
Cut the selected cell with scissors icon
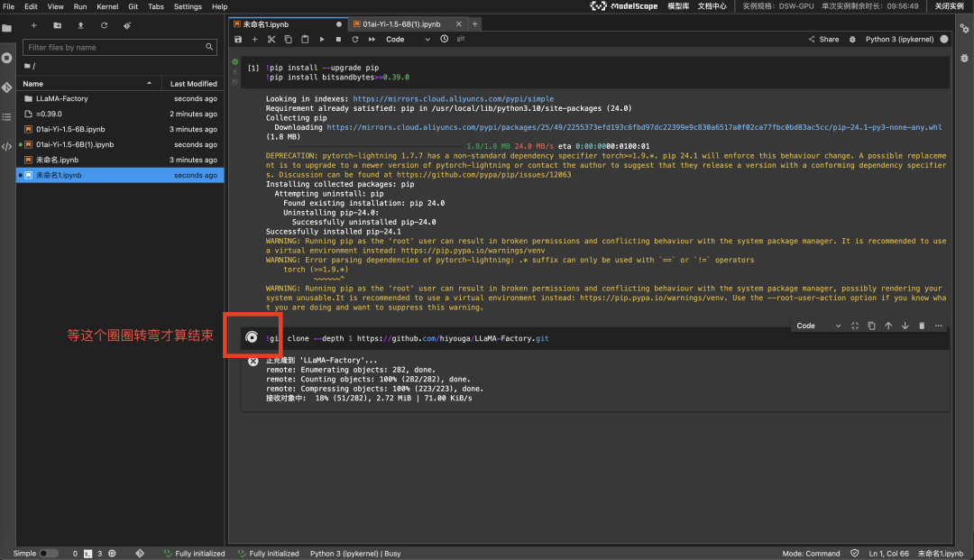point(271,39)
